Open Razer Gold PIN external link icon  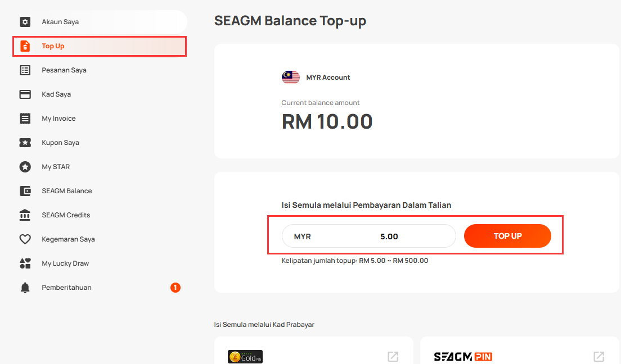[393, 357]
